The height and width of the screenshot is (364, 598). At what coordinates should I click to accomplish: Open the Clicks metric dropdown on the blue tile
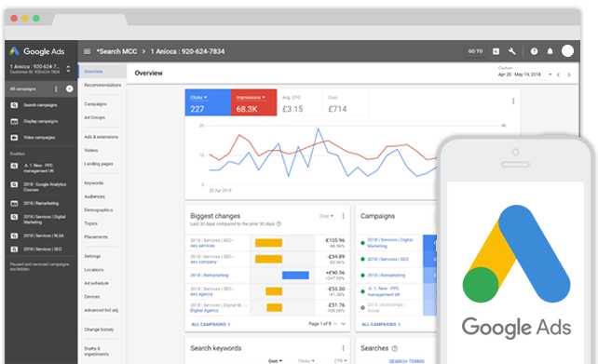pyautogui.click(x=198, y=98)
